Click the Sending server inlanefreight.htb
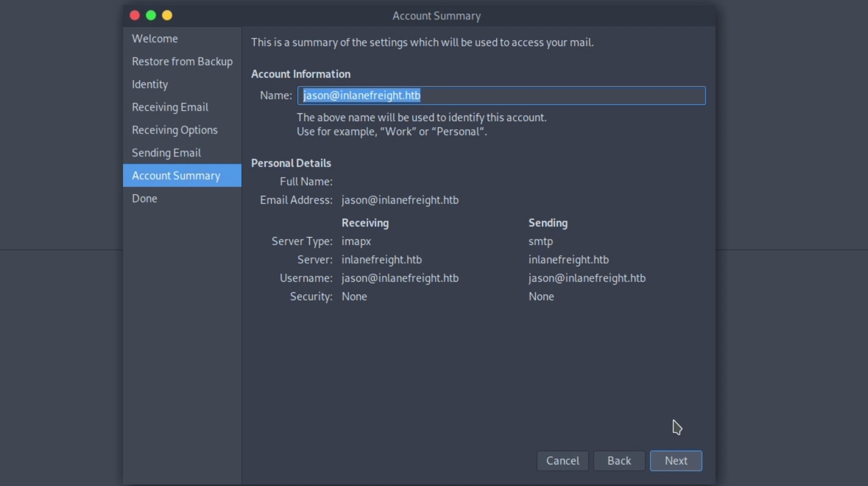868x486 pixels. pyautogui.click(x=569, y=259)
